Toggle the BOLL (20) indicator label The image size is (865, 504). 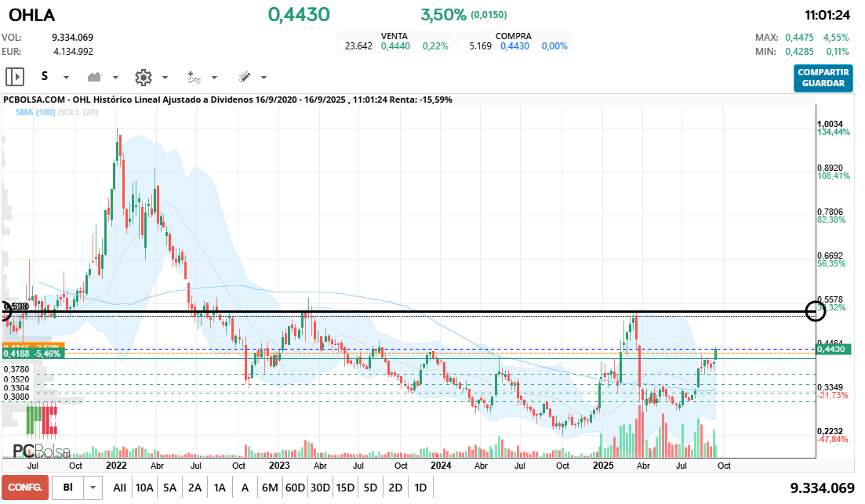coord(78,112)
